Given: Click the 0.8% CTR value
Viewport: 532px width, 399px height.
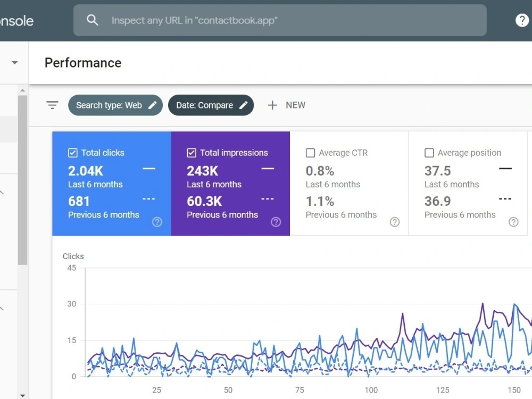Looking at the screenshot, I should click(x=320, y=171).
